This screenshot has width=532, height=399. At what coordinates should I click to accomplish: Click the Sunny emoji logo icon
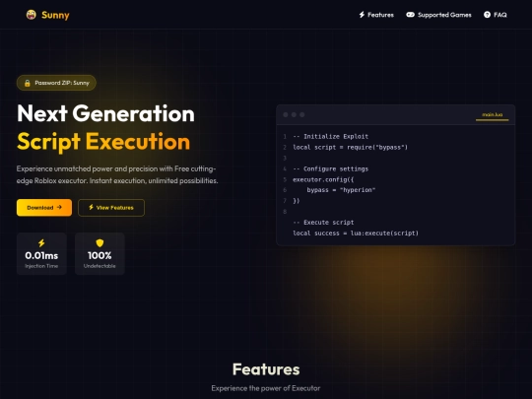tap(32, 15)
